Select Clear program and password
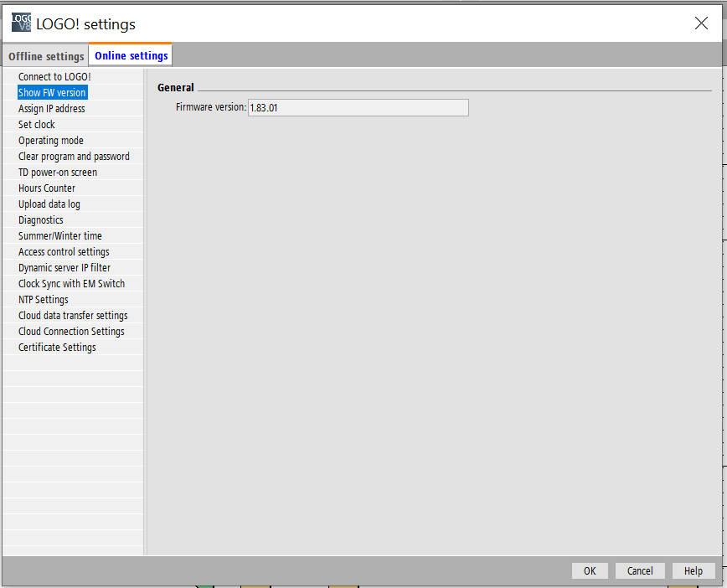The width and height of the screenshot is (727, 588). point(73,157)
